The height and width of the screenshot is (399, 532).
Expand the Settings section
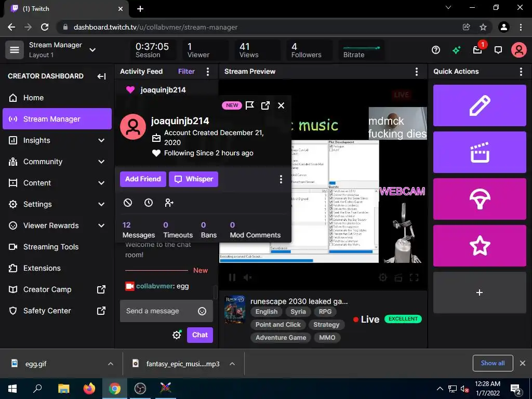(x=101, y=204)
